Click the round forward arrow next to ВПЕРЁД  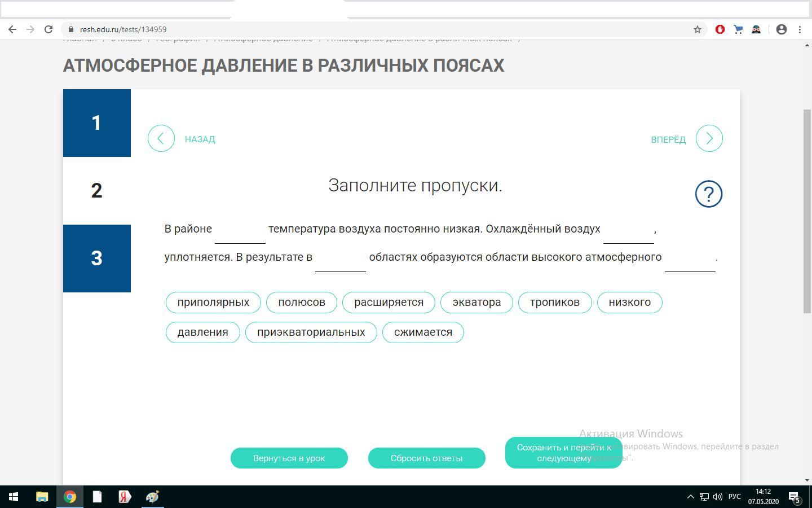[x=709, y=138]
